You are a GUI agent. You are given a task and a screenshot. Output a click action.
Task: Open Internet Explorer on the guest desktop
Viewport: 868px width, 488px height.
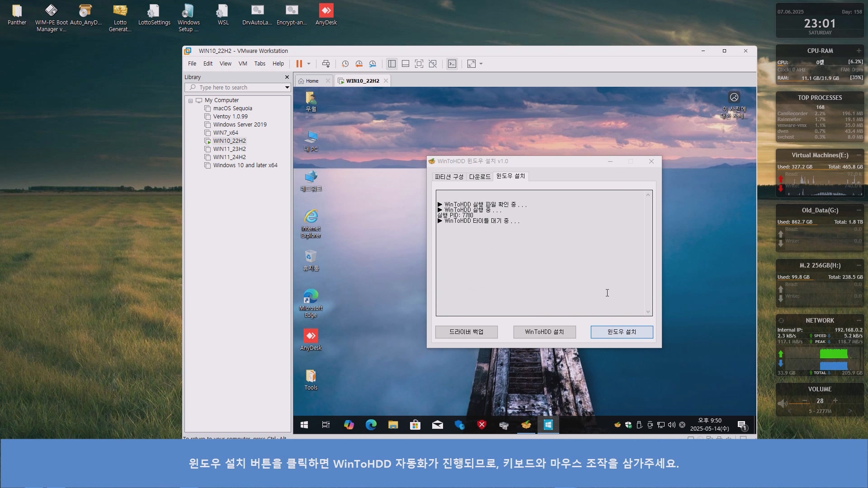(x=311, y=224)
